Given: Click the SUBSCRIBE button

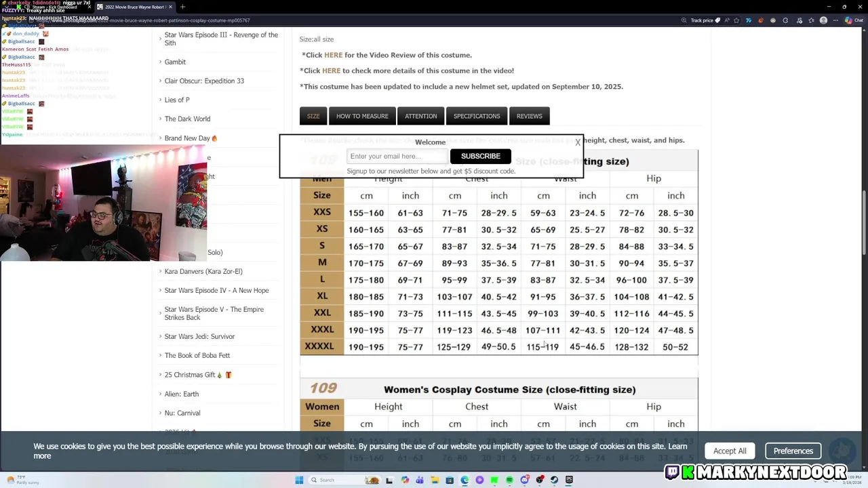Looking at the screenshot, I should pyautogui.click(x=481, y=156).
